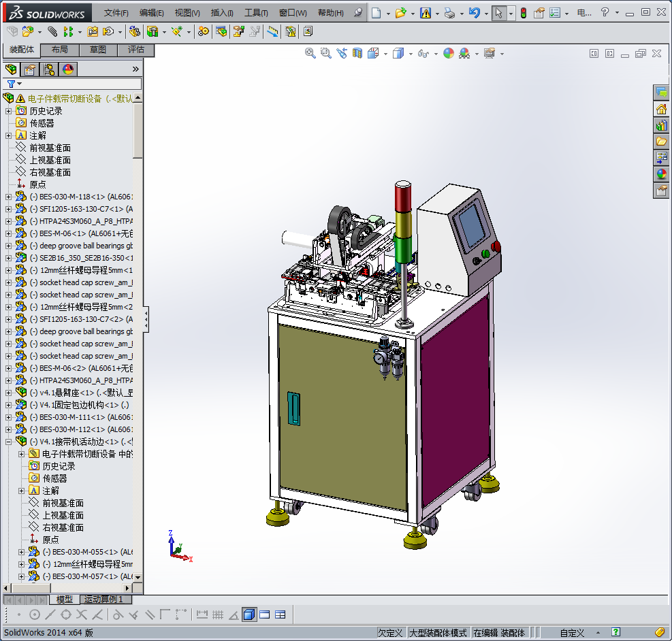Viewport: 672px width, 641px height.
Task: Open the DisplayManager color ball tab
Action: pyautogui.click(x=68, y=69)
